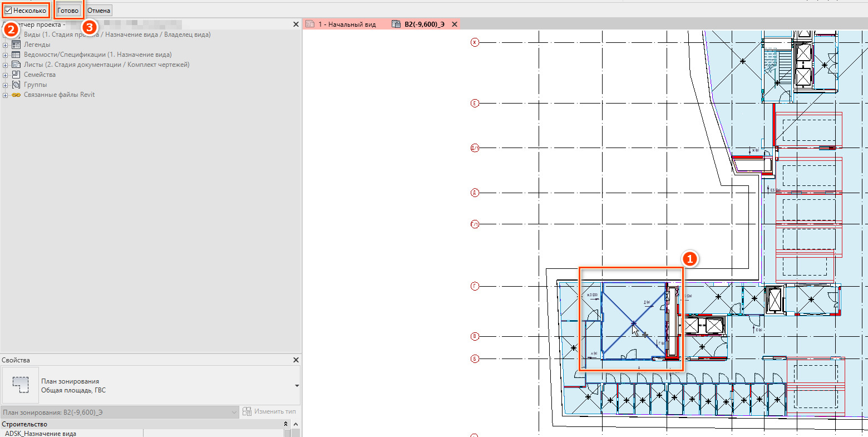Expand the Легенды tree node

(x=5, y=45)
